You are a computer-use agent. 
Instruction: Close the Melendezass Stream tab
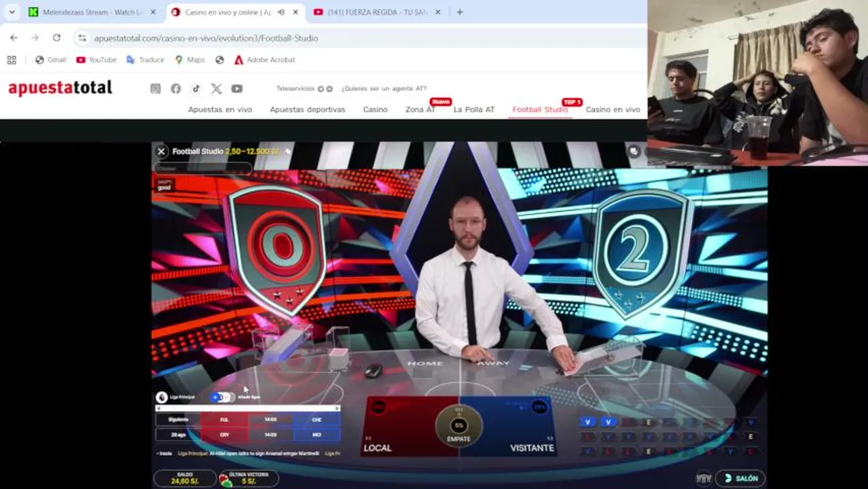point(153,12)
